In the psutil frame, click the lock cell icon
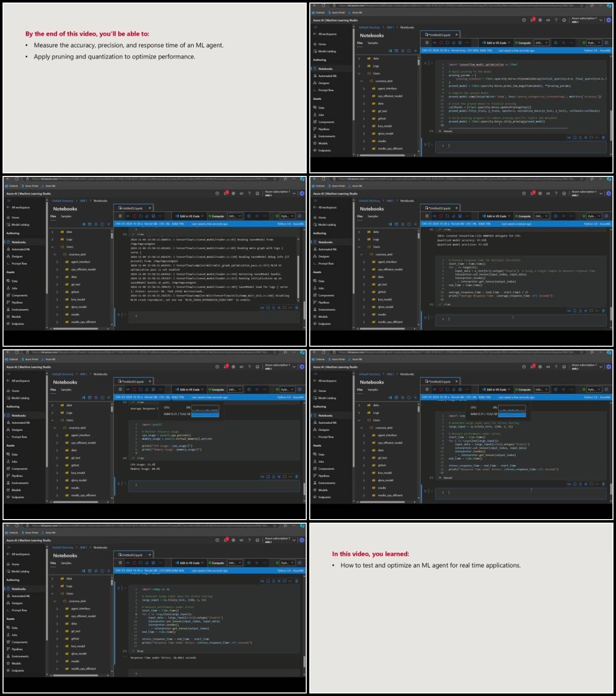Viewport: 616px width, 696px height. [x=273, y=477]
